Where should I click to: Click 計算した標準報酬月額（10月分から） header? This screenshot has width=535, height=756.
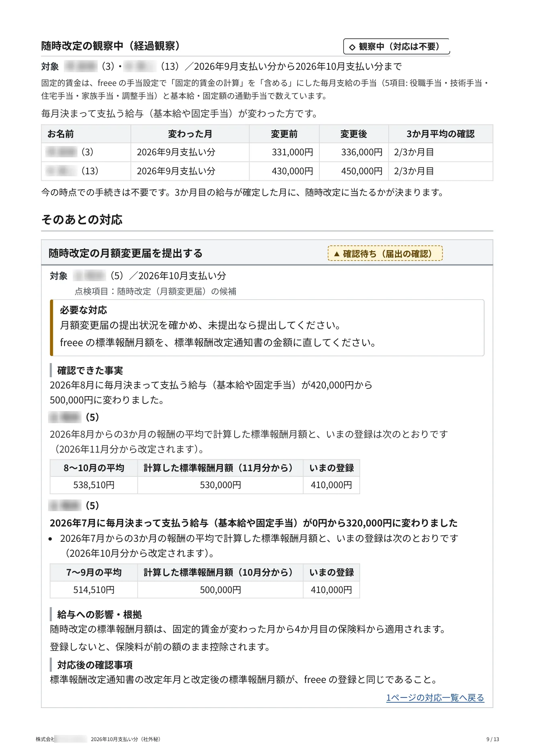point(220,572)
